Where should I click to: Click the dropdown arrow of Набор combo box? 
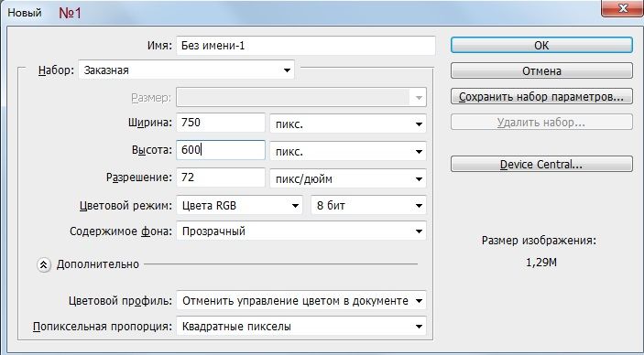coord(287,70)
